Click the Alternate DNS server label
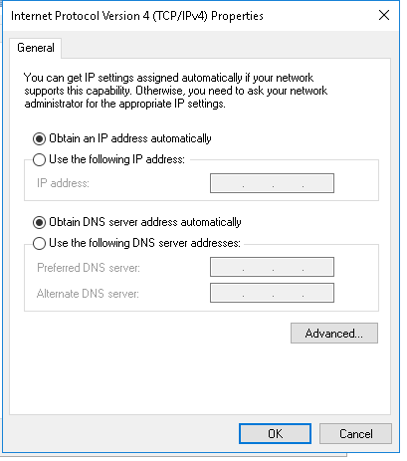 pos(88,294)
